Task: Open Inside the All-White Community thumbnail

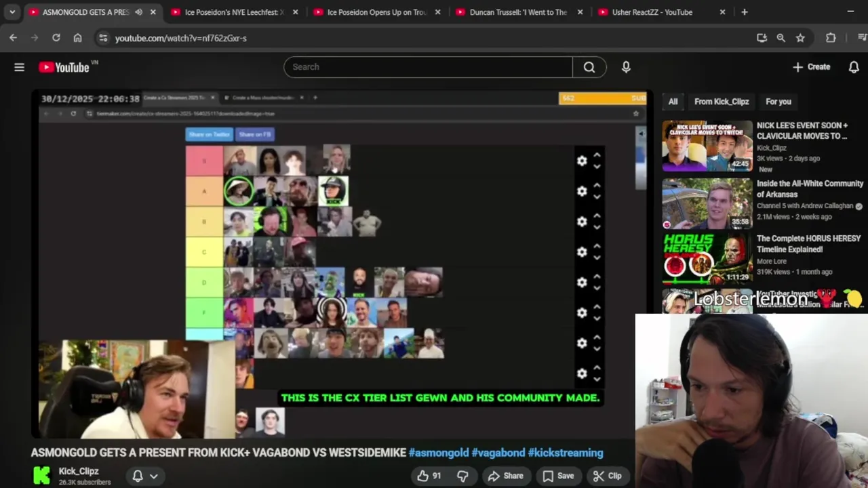Action: tap(707, 204)
